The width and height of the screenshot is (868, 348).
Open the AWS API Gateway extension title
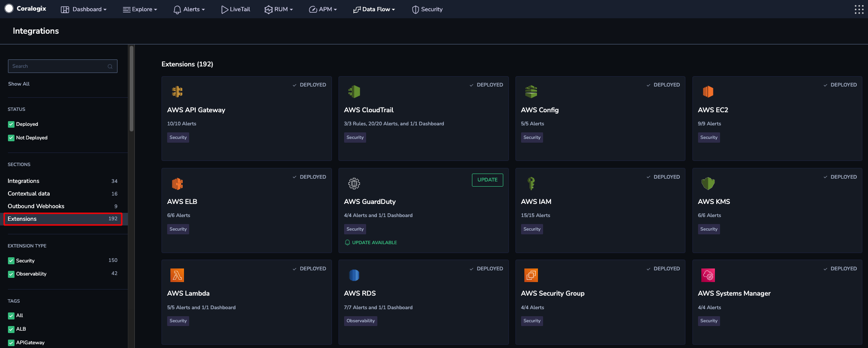(196, 110)
